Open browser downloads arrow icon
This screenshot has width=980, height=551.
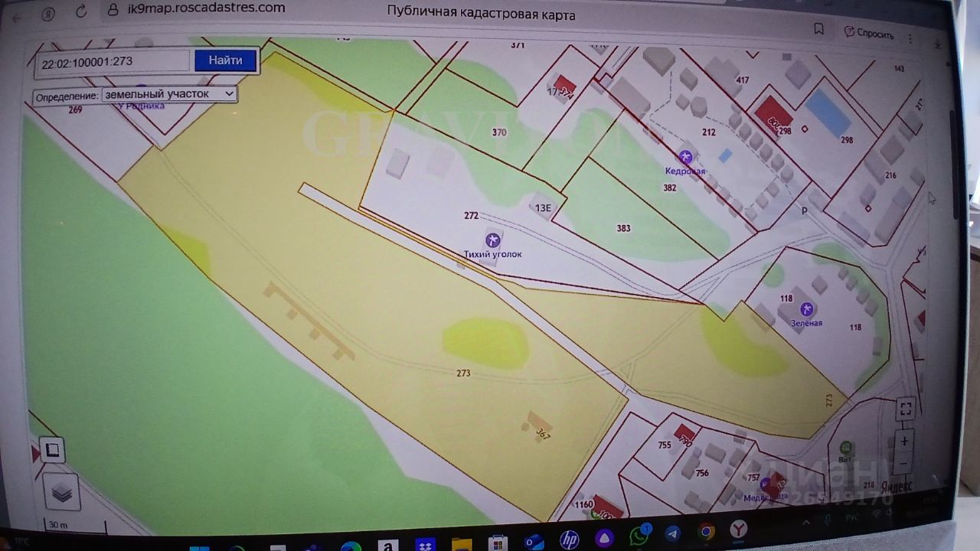[x=937, y=44]
